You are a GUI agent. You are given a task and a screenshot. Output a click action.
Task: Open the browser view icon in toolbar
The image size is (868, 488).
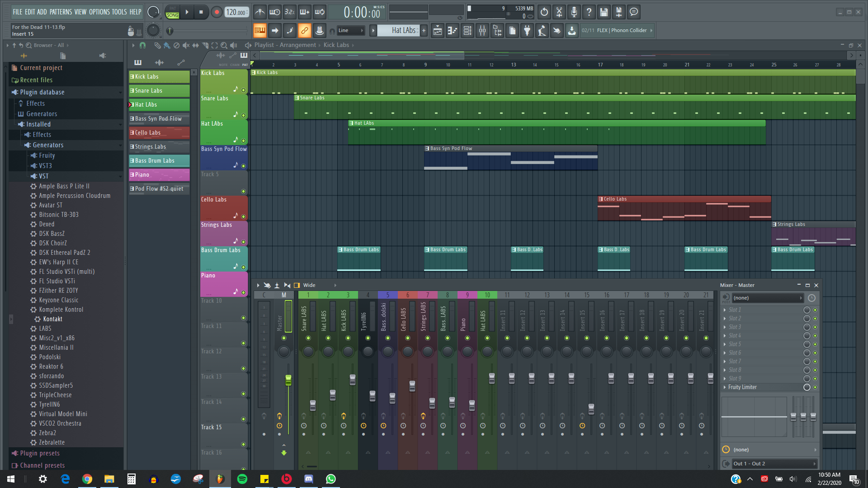(497, 31)
